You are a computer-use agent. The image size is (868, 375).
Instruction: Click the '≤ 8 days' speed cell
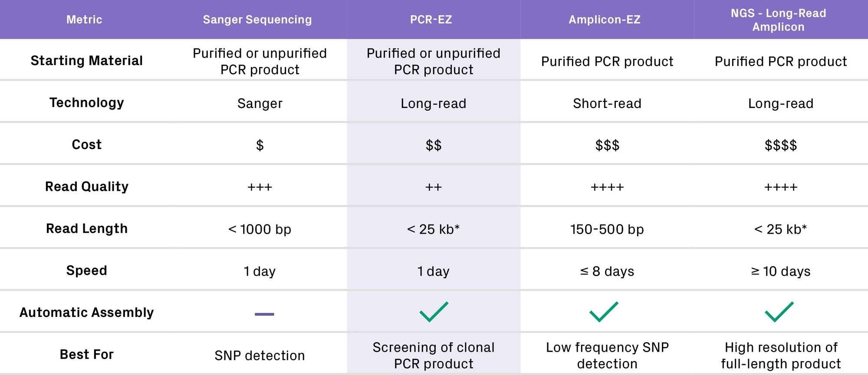[x=607, y=271]
